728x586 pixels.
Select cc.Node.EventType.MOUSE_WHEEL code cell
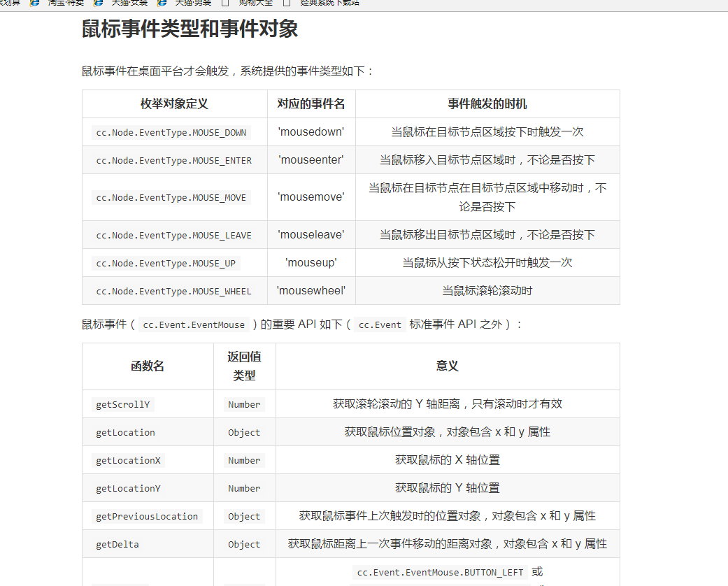[173, 291]
